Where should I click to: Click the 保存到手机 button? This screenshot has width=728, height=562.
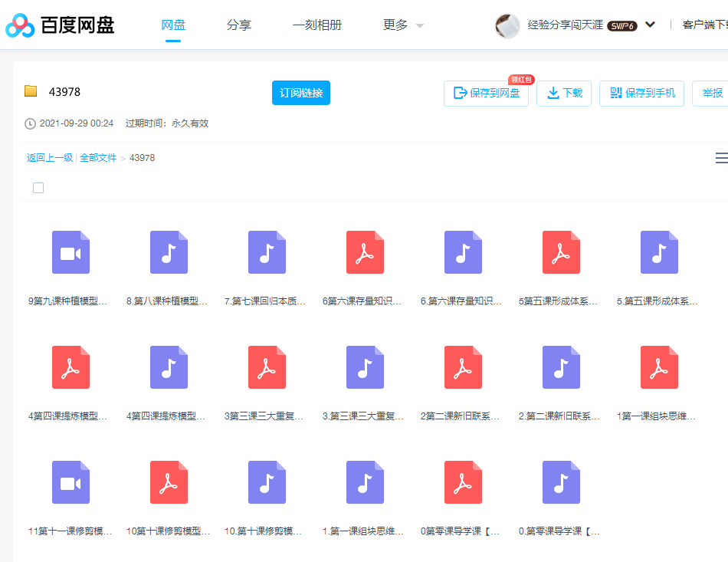(x=641, y=94)
